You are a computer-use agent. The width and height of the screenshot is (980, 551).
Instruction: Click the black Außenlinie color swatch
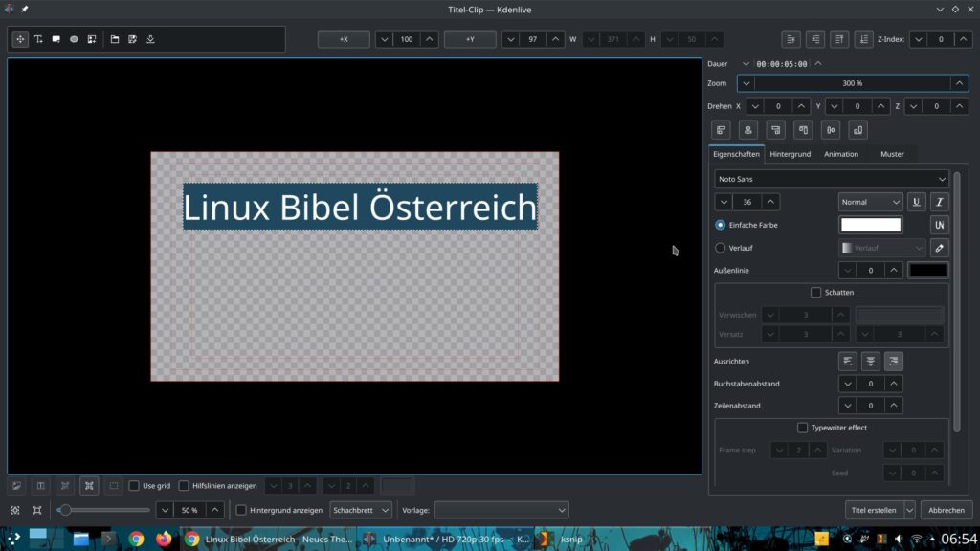pos(928,271)
